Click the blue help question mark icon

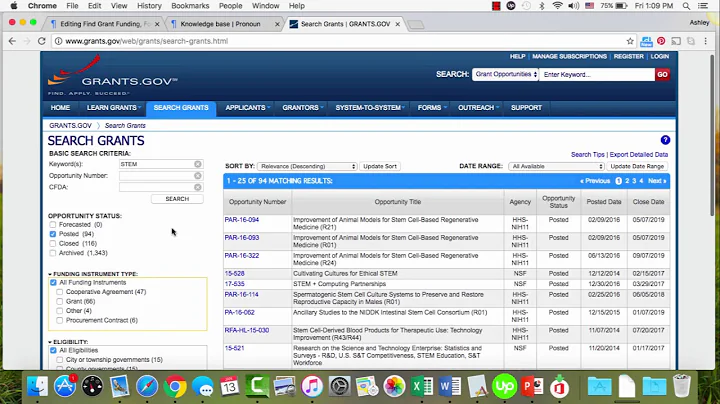coord(665,140)
